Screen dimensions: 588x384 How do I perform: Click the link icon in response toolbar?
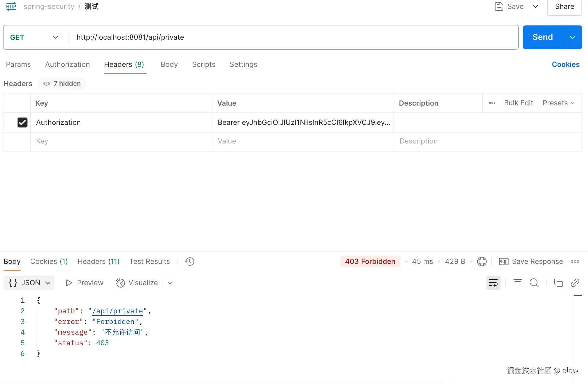coord(575,283)
